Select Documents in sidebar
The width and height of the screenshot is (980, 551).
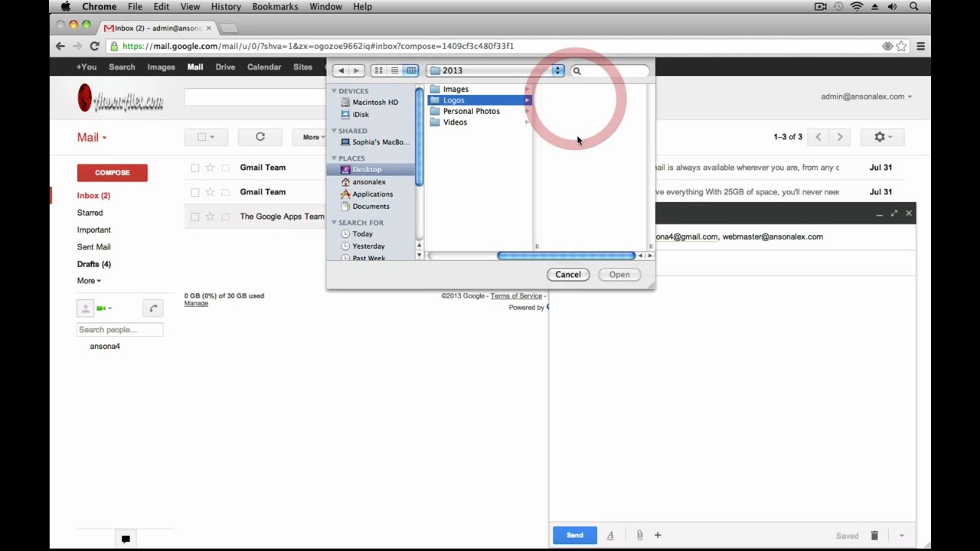[x=371, y=206]
